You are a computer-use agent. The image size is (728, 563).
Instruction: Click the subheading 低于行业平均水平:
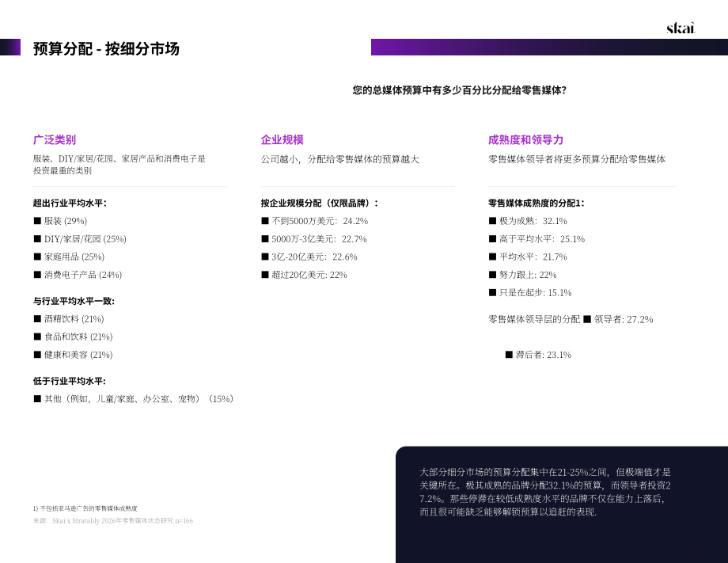[69, 381]
